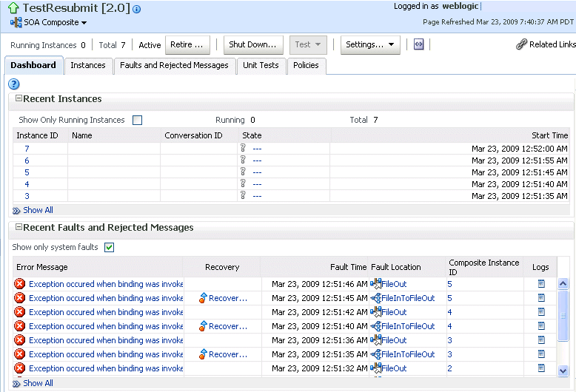Viewport: 576px width, 392px height.
Task: Switch to the Dashboard tab
Action: [33, 65]
